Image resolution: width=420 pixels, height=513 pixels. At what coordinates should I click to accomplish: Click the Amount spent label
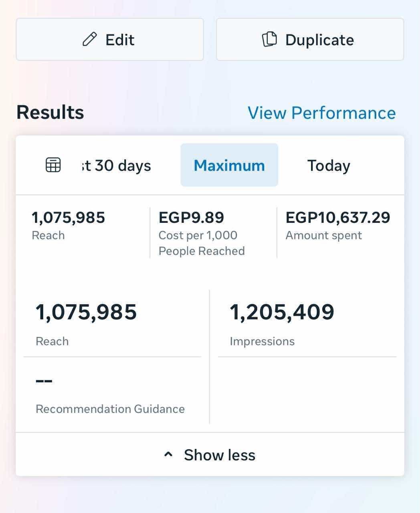click(323, 235)
